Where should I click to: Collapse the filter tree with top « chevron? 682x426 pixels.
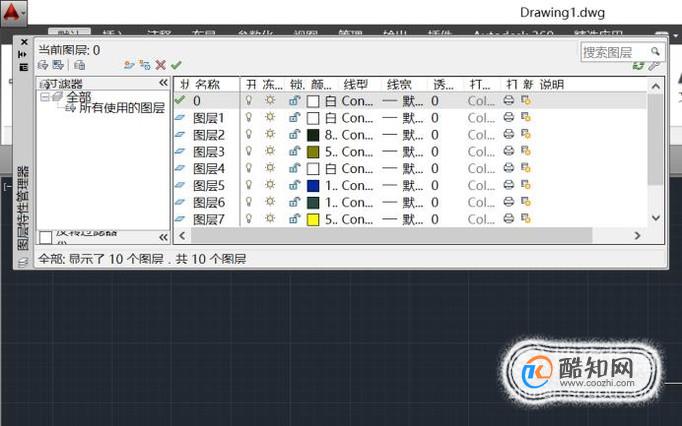(163, 83)
